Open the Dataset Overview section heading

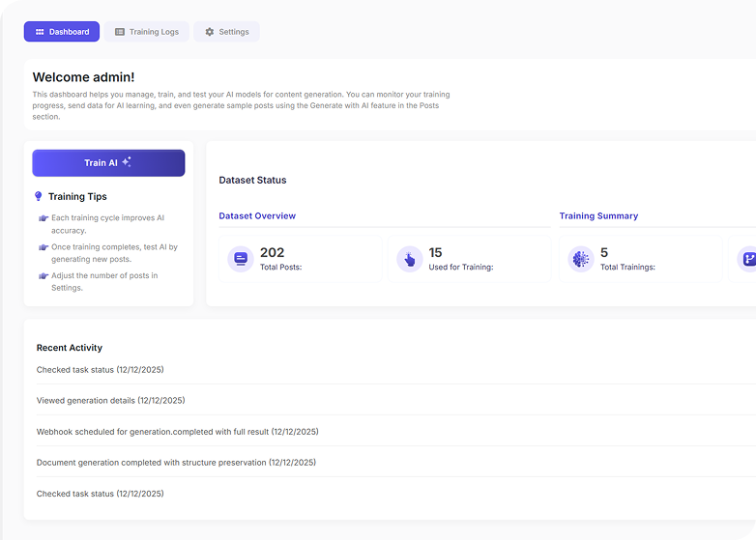click(x=257, y=216)
